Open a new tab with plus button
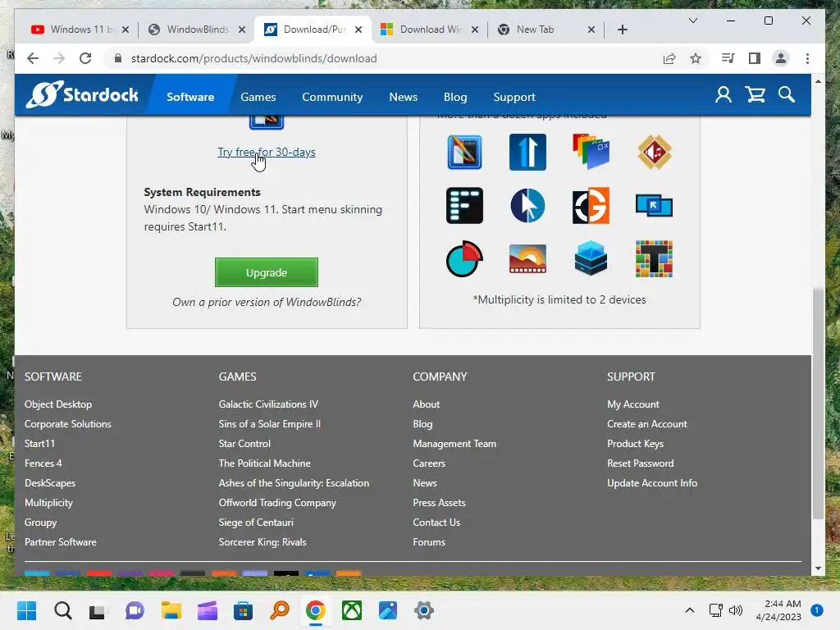The height and width of the screenshot is (630, 840). click(623, 30)
